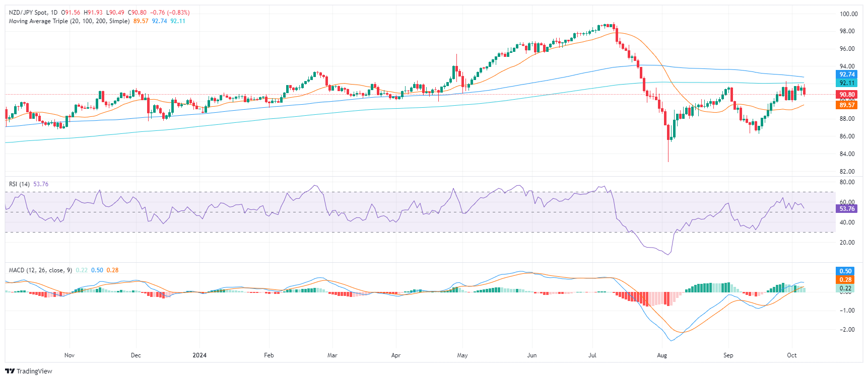Click the 2024 label on time axis

tap(199, 355)
